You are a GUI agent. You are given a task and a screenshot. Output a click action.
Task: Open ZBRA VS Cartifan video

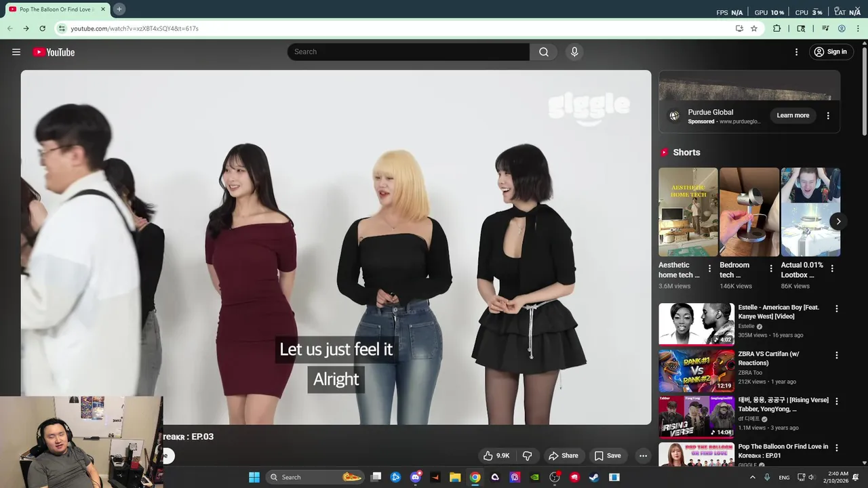(696, 371)
